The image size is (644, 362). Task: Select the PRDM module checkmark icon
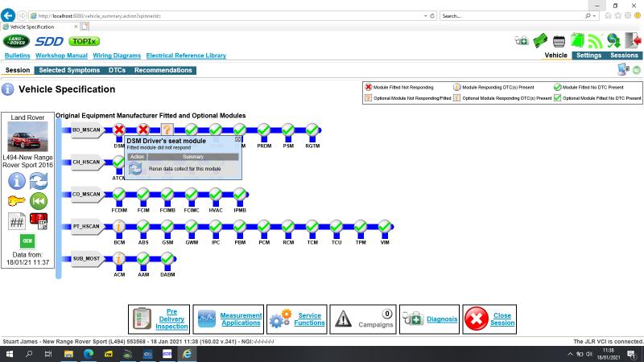(264, 130)
